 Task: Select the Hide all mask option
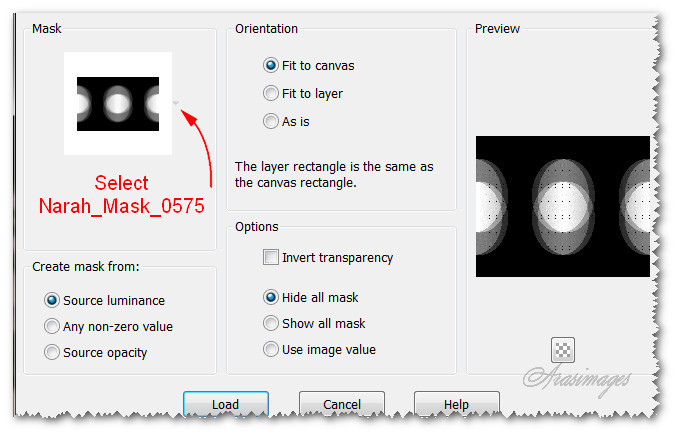(x=271, y=297)
